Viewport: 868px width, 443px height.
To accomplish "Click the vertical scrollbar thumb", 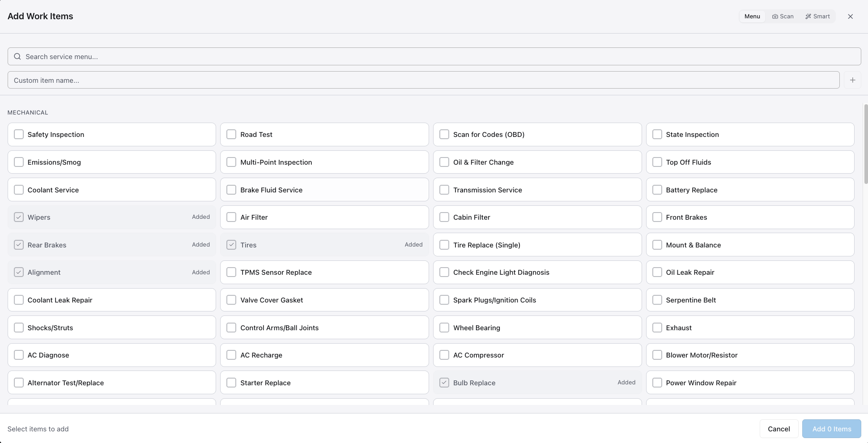I will (866, 144).
